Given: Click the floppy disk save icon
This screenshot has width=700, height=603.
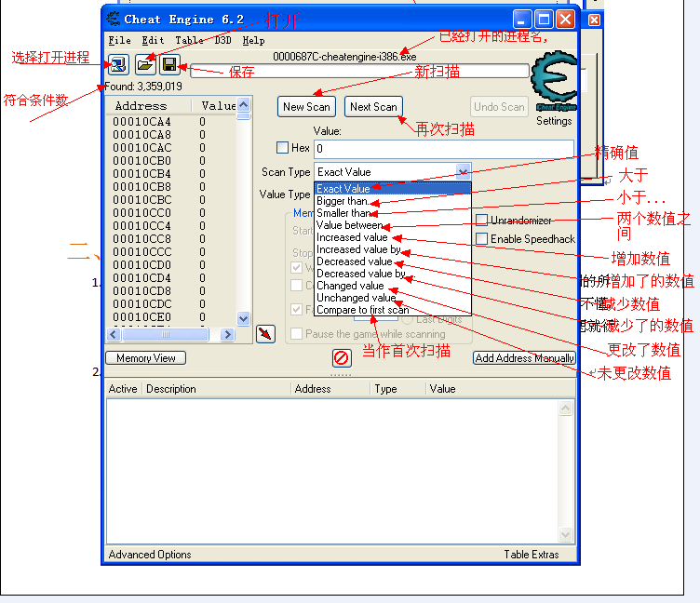Looking at the screenshot, I should pos(169,65).
